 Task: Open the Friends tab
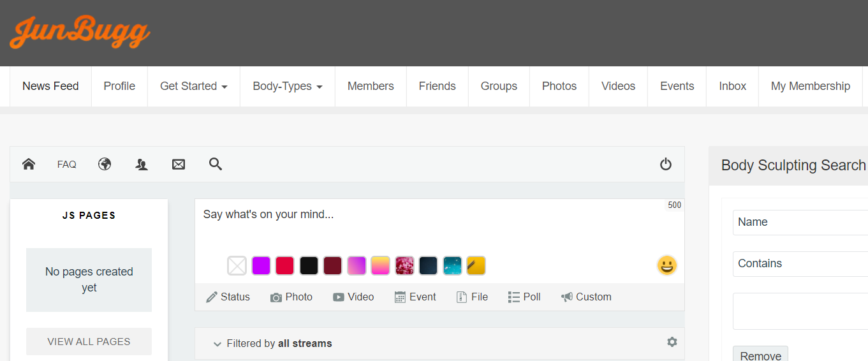coord(438,86)
